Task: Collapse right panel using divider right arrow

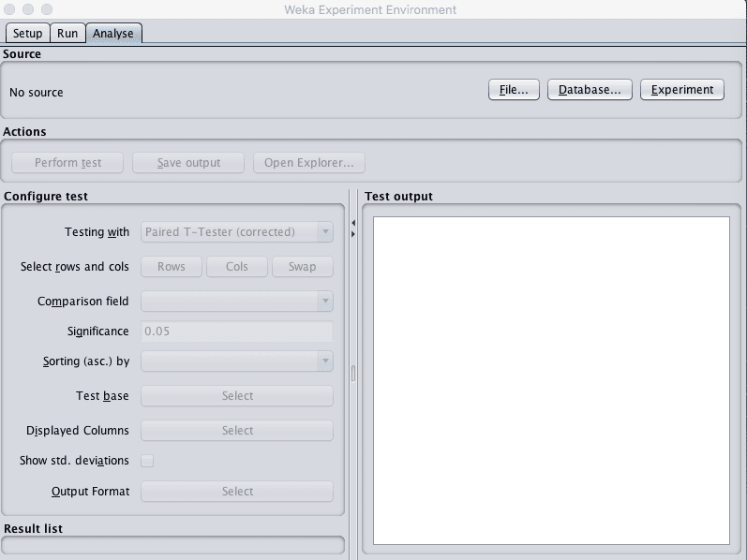Action: [353, 234]
